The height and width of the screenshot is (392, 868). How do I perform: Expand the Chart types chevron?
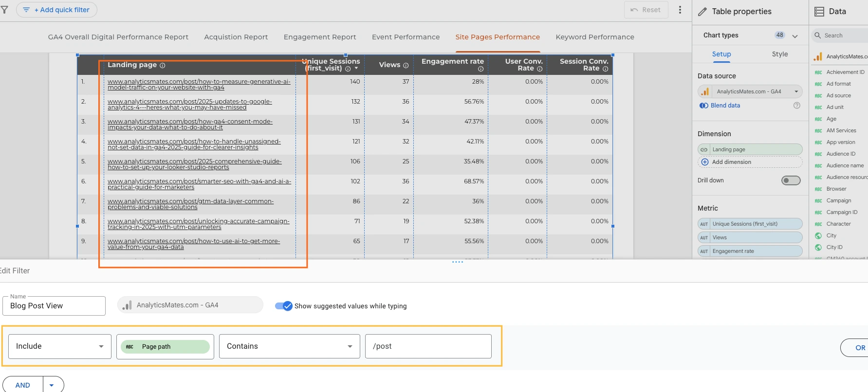click(795, 36)
